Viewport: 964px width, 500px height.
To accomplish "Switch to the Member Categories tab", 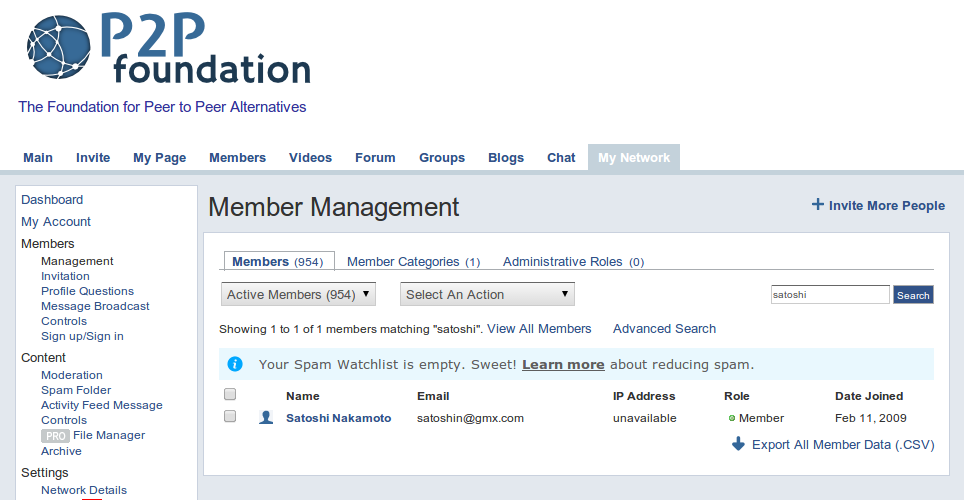I will click(413, 261).
